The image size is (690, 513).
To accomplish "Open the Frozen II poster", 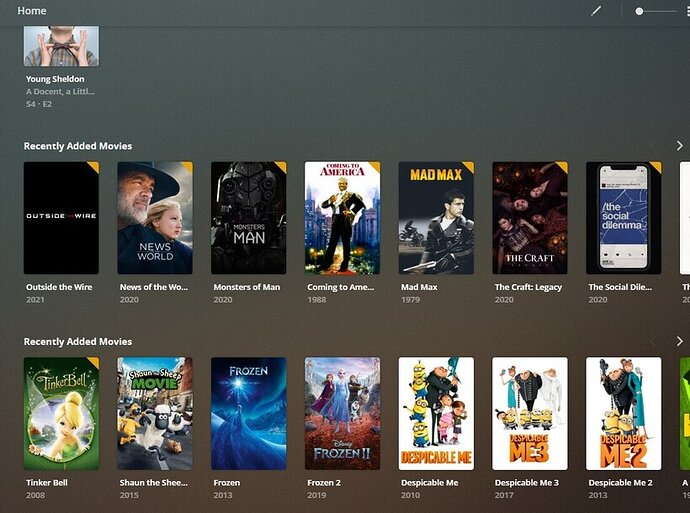I will pyautogui.click(x=342, y=414).
